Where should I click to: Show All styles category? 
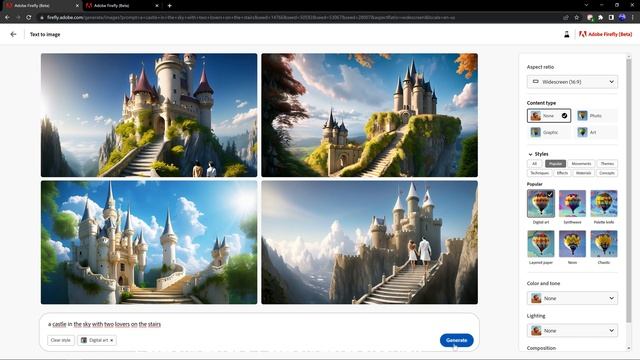tap(534, 164)
